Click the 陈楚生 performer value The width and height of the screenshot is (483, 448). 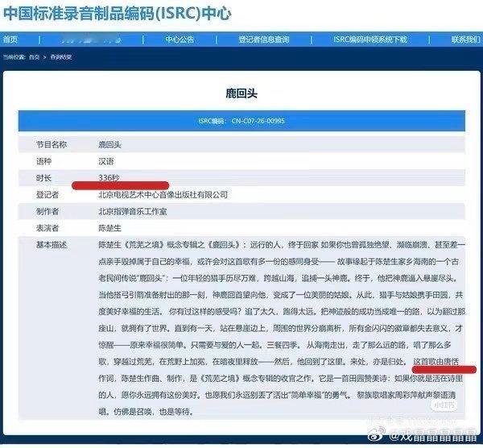(x=109, y=228)
